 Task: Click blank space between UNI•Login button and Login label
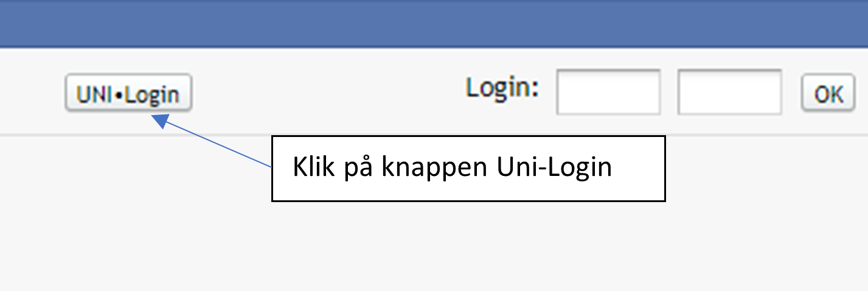[x=328, y=93]
